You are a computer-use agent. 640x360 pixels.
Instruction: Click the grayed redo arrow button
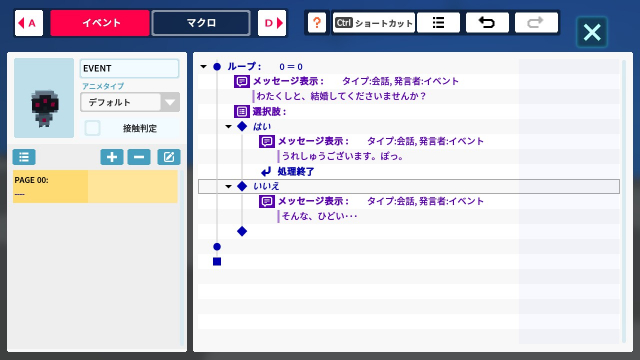pyautogui.click(x=536, y=22)
